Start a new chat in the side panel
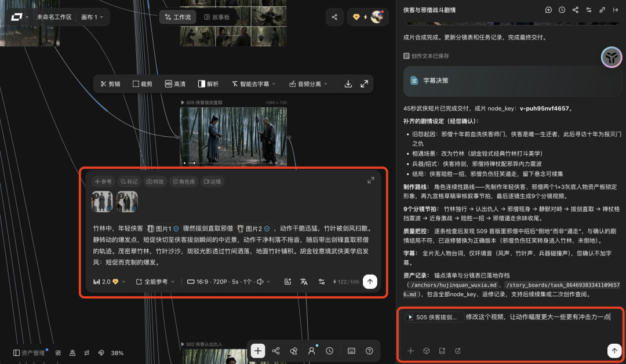Screen dimensions: 626x364 pos(548,10)
